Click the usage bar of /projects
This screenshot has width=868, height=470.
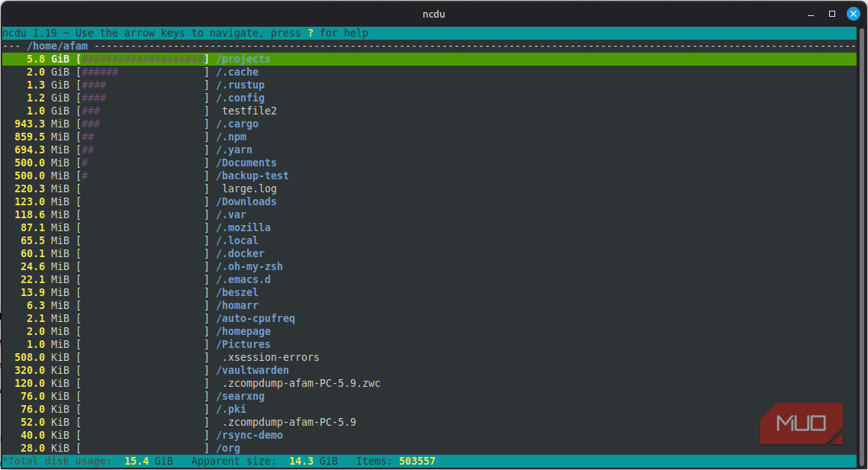click(x=143, y=59)
